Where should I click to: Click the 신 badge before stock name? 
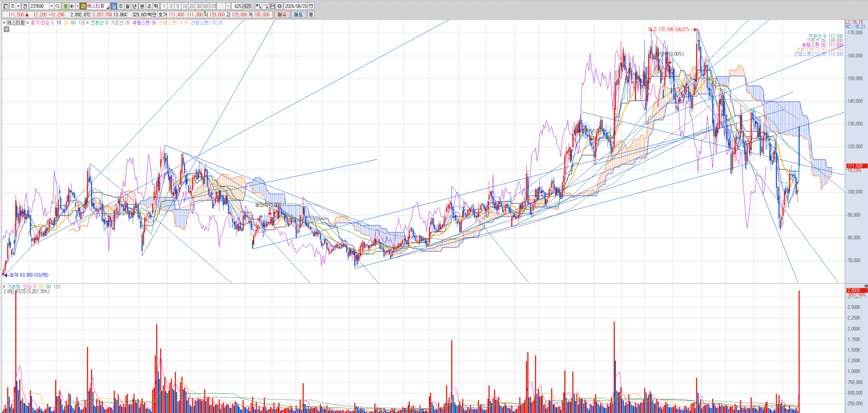tap(83, 6)
